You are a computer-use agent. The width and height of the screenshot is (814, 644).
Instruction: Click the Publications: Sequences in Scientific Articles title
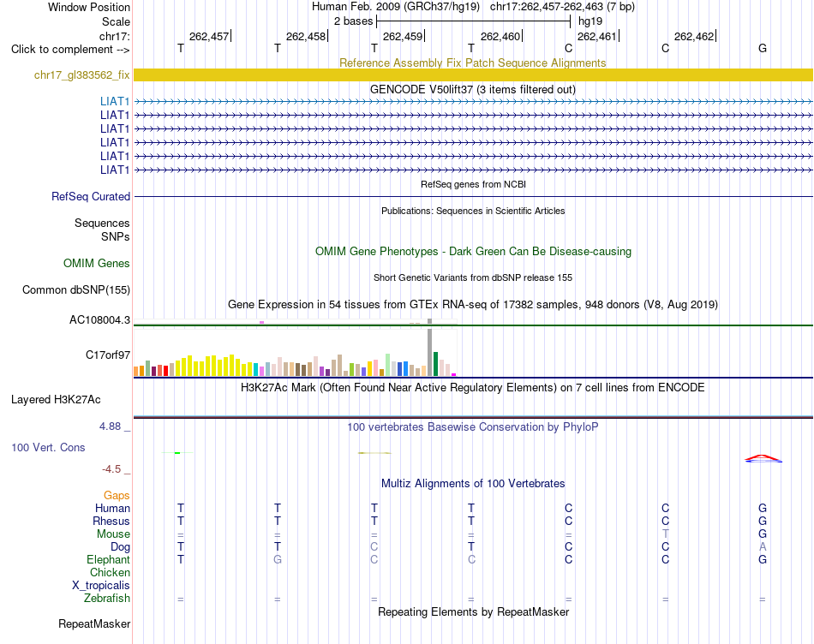(x=473, y=211)
